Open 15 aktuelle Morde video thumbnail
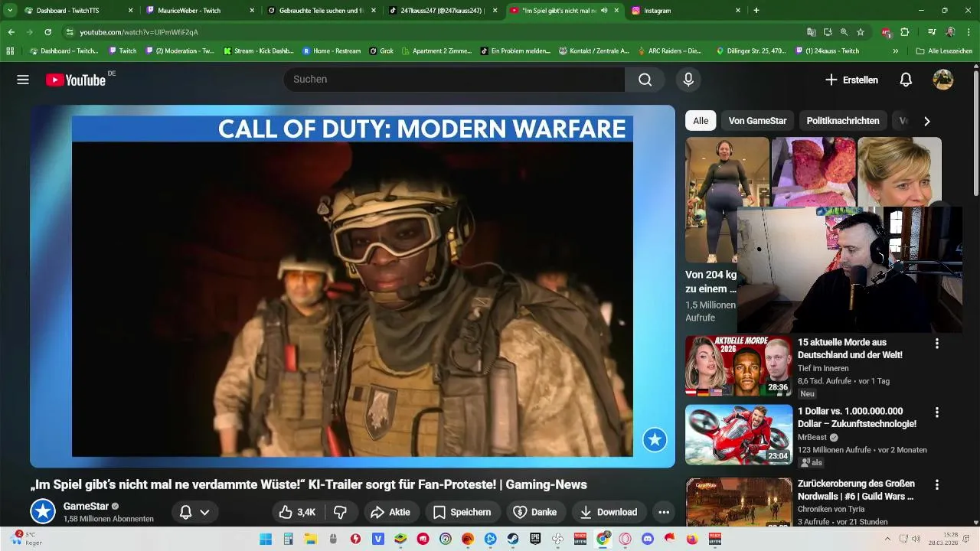Viewport: 980px width, 551px height. 739,366
